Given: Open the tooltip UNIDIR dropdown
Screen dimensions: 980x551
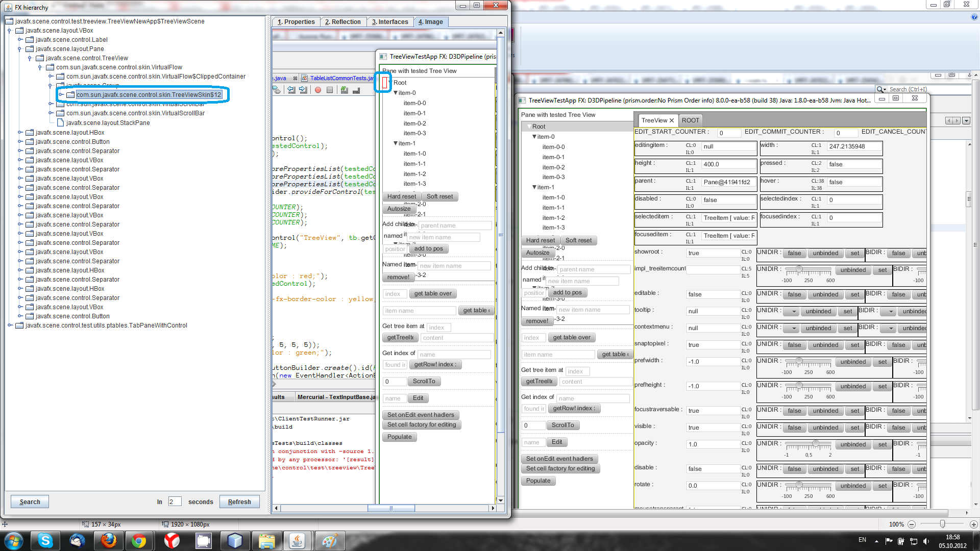Looking at the screenshot, I should 792,312.
